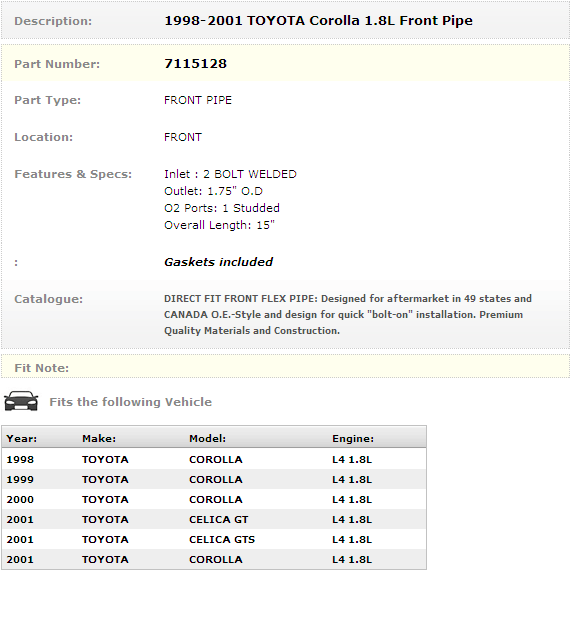Click the Location value FRONT
570x630 pixels.
point(183,137)
